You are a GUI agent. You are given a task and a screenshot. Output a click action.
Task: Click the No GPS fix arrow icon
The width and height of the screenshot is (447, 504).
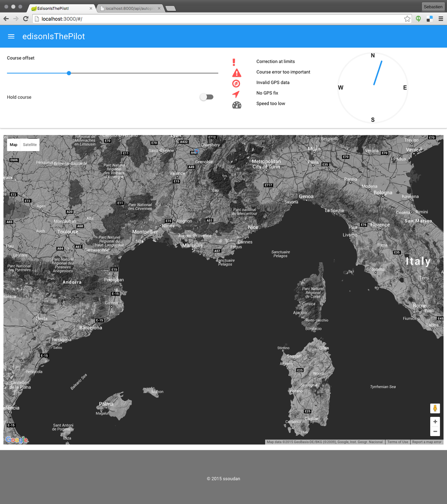point(236,94)
